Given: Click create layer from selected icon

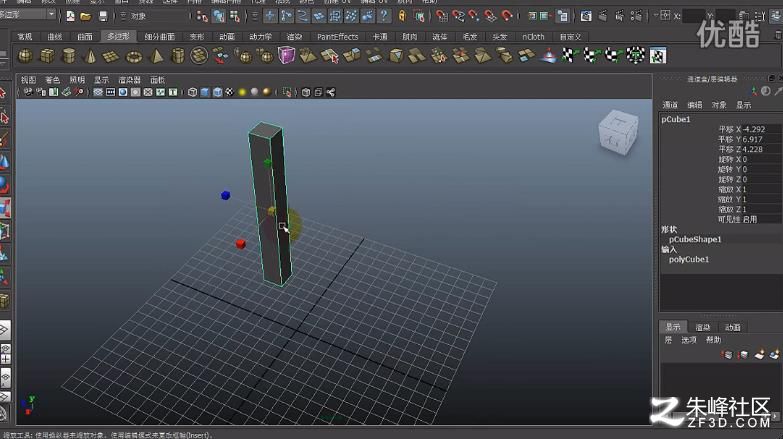Looking at the screenshot, I should [775, 355].
